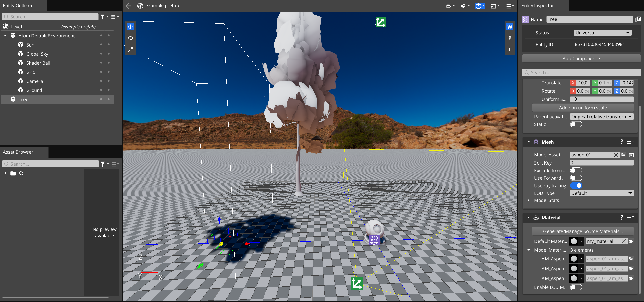Toggle Enable LOD Material switch
The height and width of the screenshot is (302, 644).
[576, 287]
